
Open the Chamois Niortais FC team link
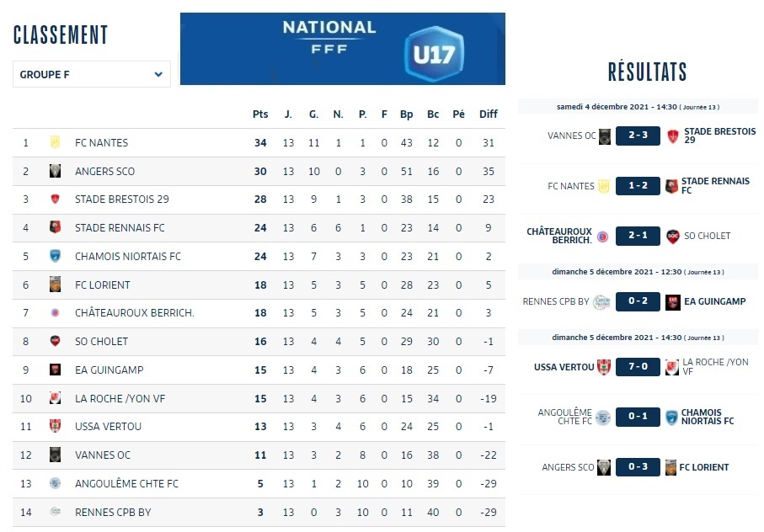click(x=128, y=256)
